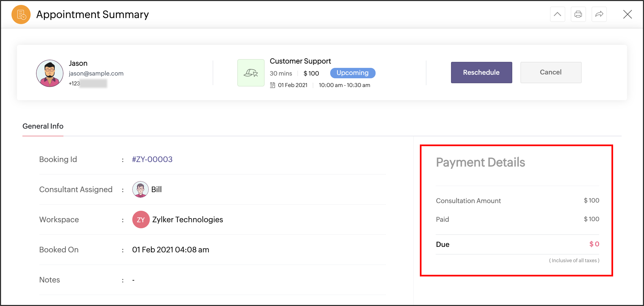Click the calendar icon beside date
This screenshot has height=306, width=644.
click(x=273, y=85)
